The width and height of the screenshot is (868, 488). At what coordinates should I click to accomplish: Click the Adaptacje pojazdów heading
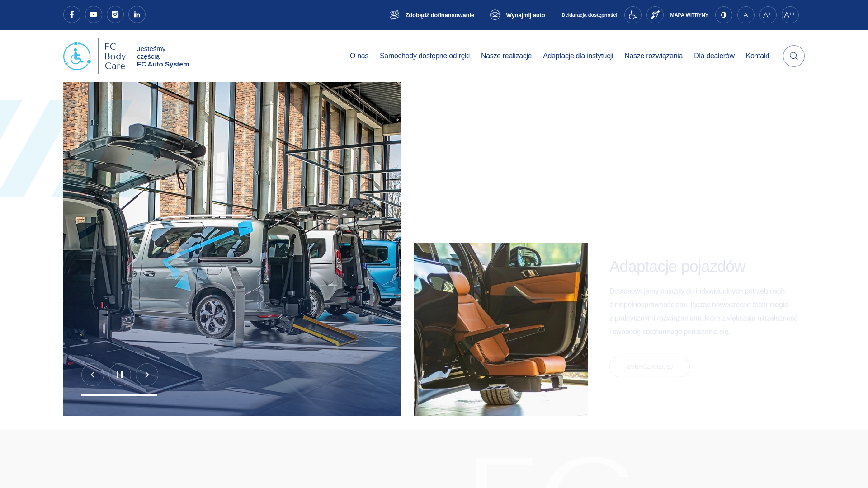pyautogui.click(x=677, y=267)
